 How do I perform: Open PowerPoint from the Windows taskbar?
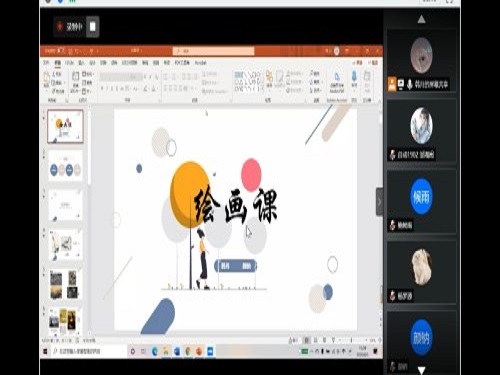[x=199, y=351]
